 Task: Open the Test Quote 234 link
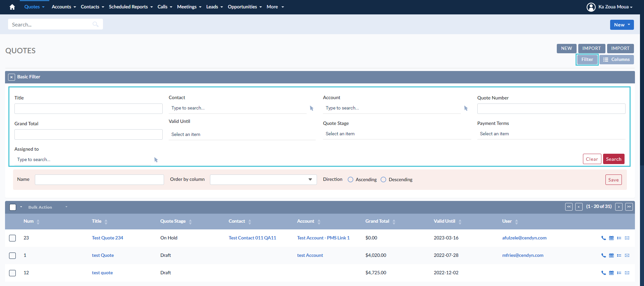(x=107, y=238)
